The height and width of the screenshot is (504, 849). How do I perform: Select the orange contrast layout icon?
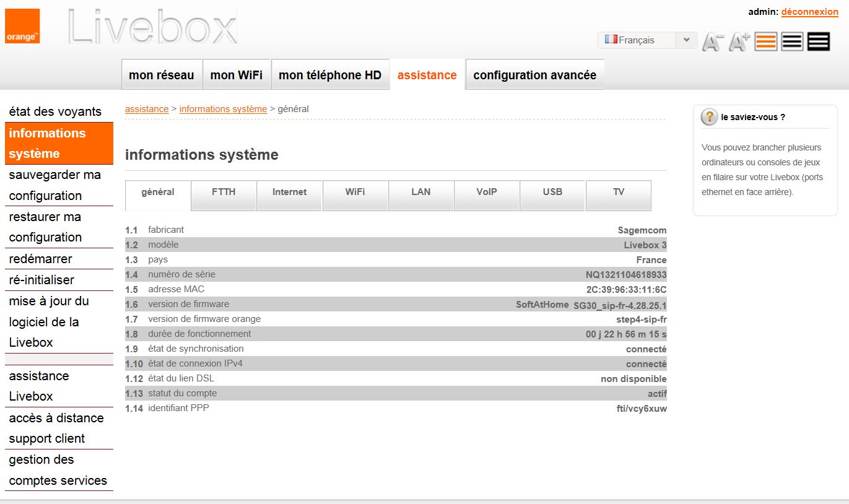click(x=766, y=41)
